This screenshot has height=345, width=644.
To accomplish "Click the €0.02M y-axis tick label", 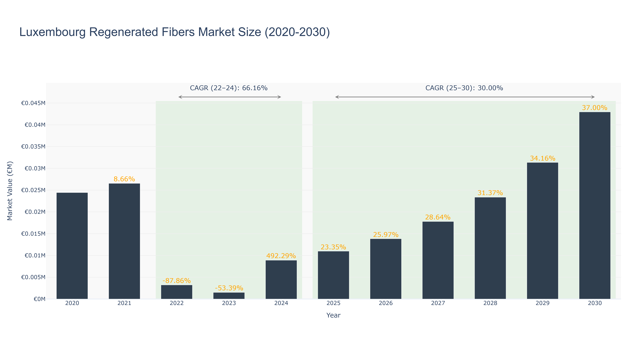I will pos(35,212).
